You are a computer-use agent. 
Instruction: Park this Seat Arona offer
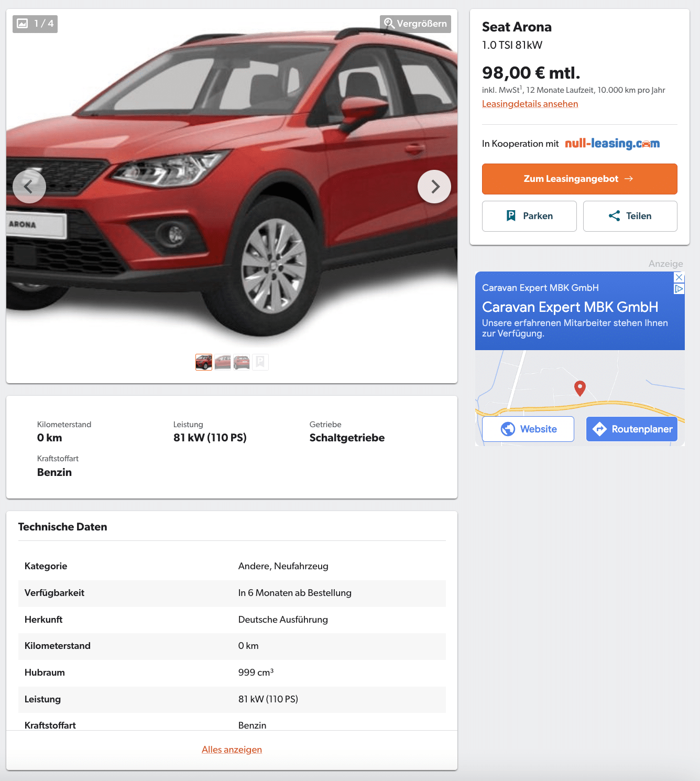coord(529,216)
